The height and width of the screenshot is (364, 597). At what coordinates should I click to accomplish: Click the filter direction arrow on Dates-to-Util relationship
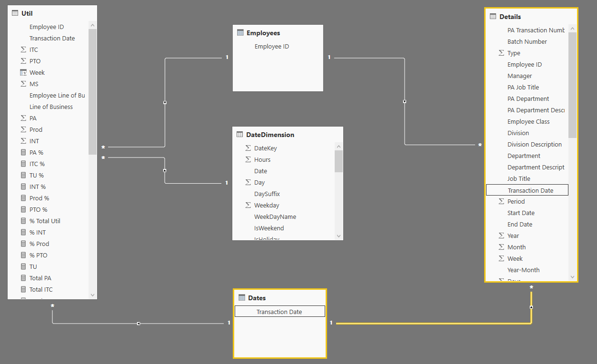pos(138,324)
